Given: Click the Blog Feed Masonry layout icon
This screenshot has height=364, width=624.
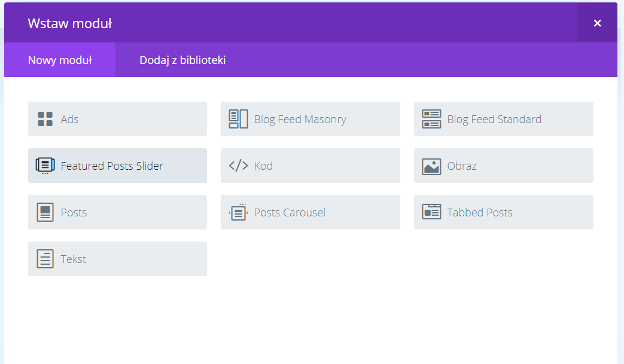Looking at the screenshot, I should [238, 119].
